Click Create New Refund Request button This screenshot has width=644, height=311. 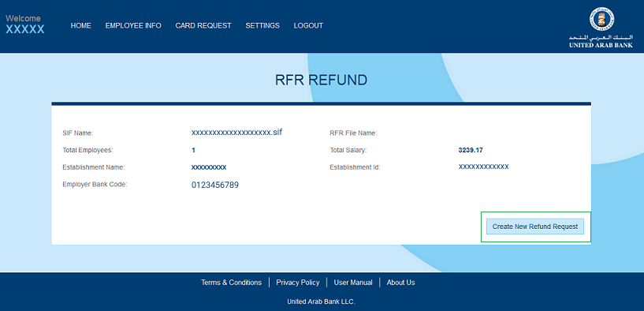click(535, 227)
